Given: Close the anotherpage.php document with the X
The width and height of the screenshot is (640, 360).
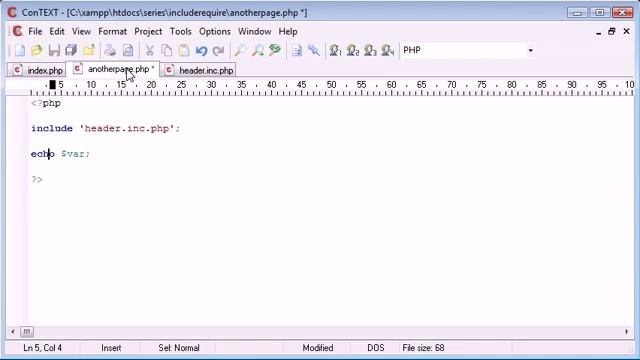Looking at the screenshot, I should [627, 31].
